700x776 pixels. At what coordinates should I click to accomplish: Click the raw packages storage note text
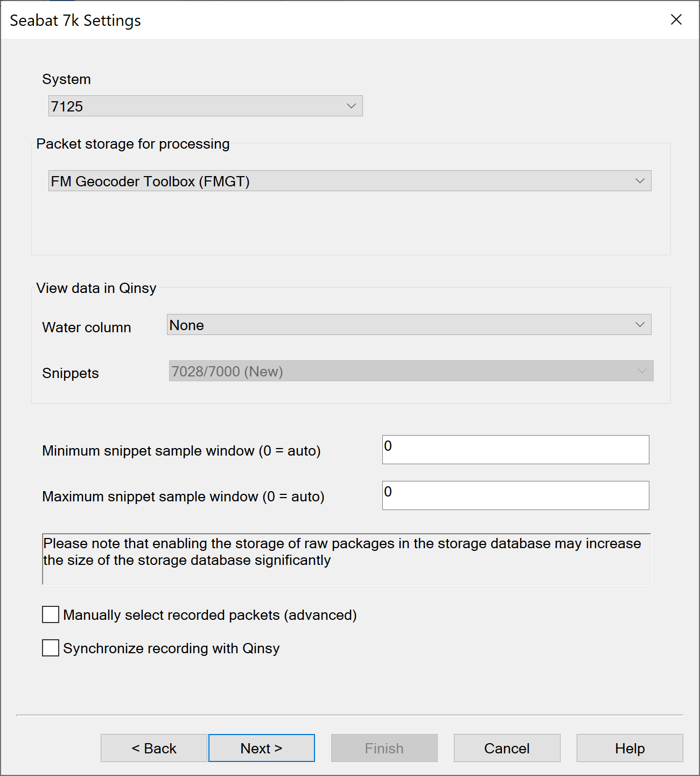pyautogui.click(x=342, y=552)
